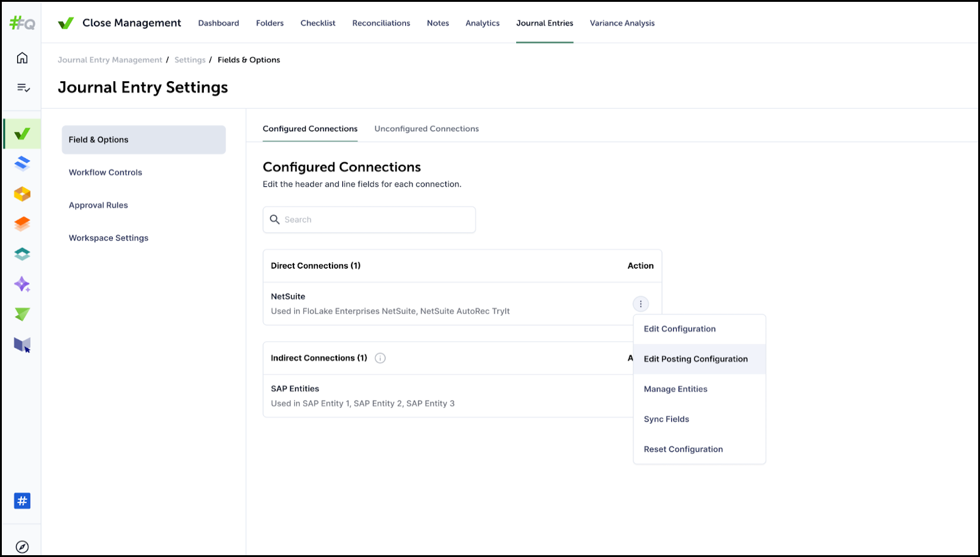This screenshot has height=557, width=980.
Task: Open the task list checklist icon
Action: (x=23, y=88)
